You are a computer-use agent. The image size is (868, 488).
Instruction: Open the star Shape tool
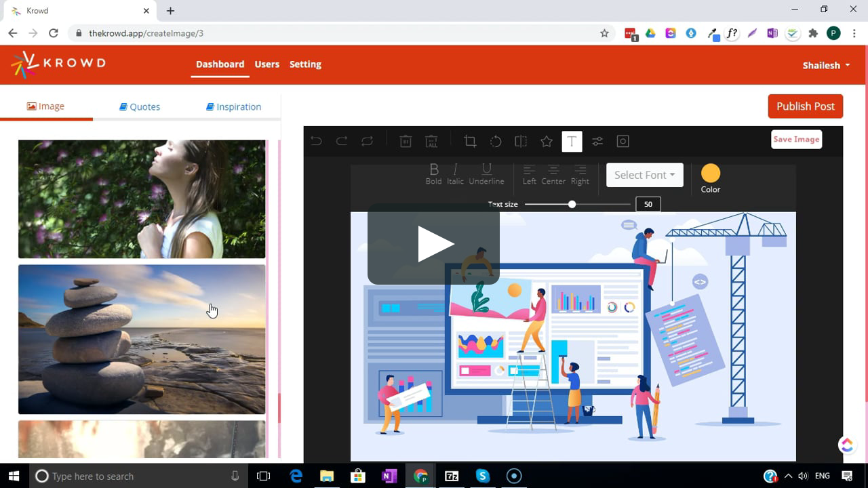pos(547,141)
